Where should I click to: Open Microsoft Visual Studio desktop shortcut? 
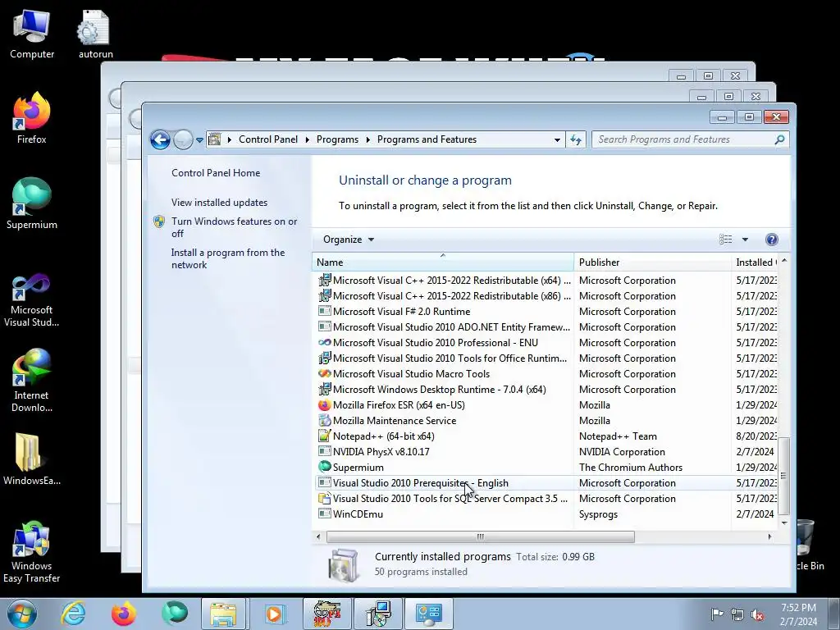pos(32,300)
